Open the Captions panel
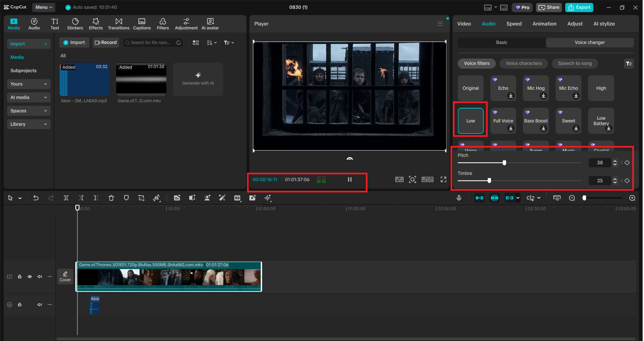The width and height of the screenshot is (644, 341). point(142,24)
